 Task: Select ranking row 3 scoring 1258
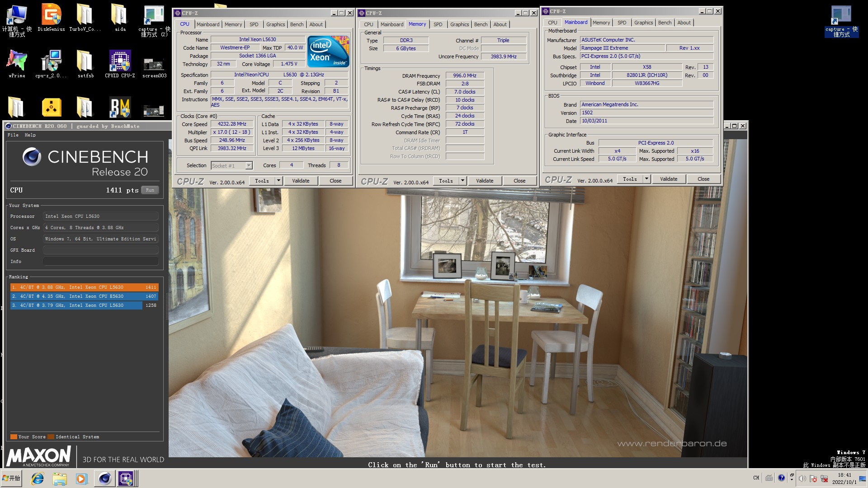point(84,305)
